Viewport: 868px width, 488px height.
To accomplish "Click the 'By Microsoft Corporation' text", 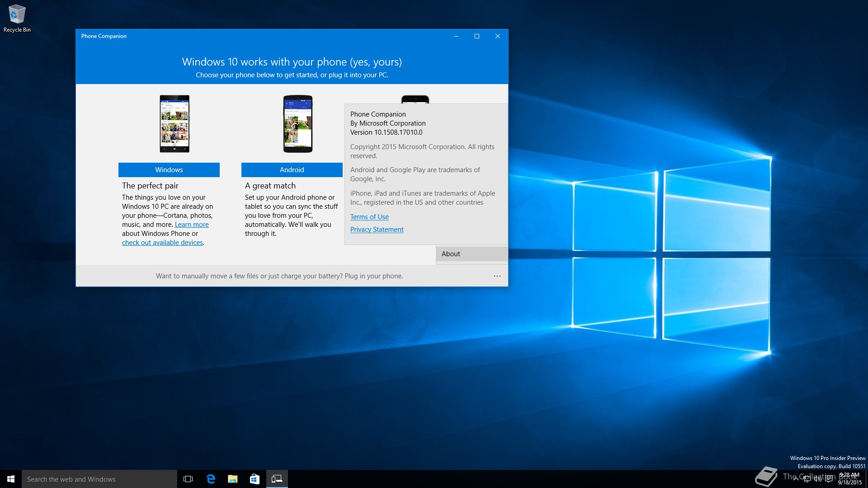I will (388, 123).
